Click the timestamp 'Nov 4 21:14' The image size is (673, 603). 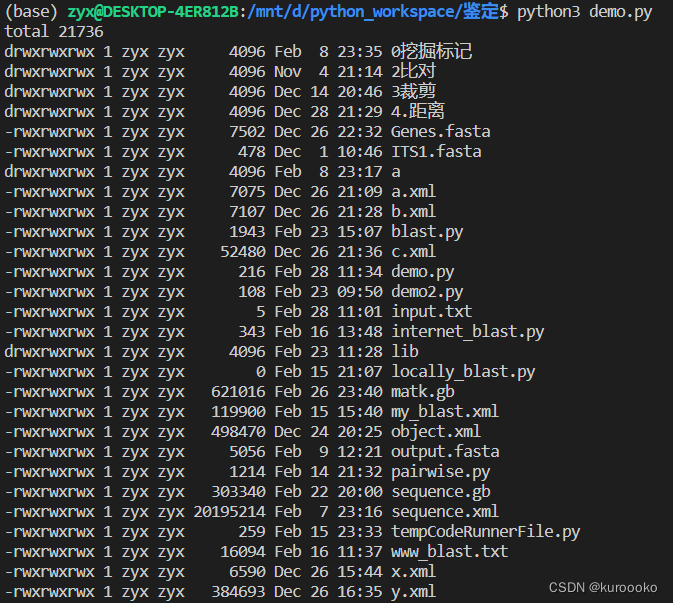[328, 72]
